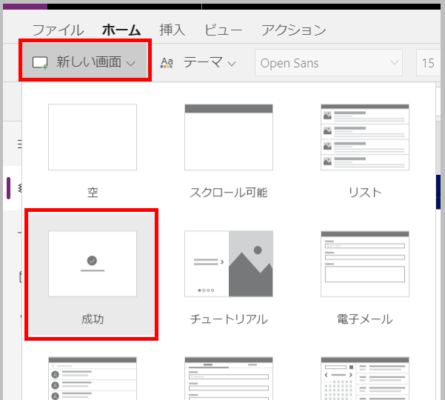Choose the form template thumbnail in bottom row

229,378
